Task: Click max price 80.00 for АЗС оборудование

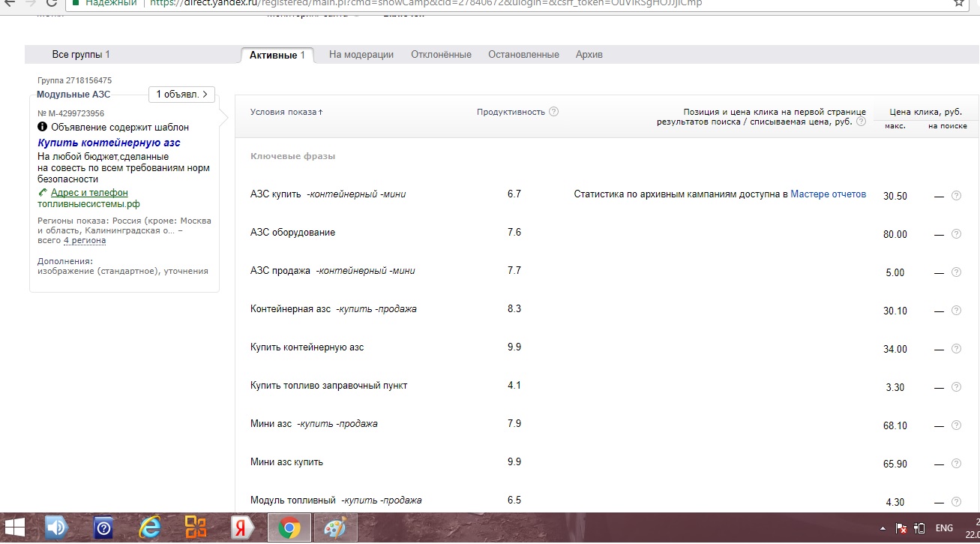Action: pos(895,234)
